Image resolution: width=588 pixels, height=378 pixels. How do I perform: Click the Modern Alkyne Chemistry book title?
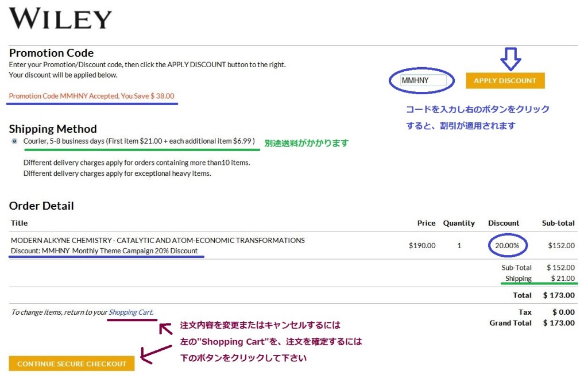(x=158, y=240)
